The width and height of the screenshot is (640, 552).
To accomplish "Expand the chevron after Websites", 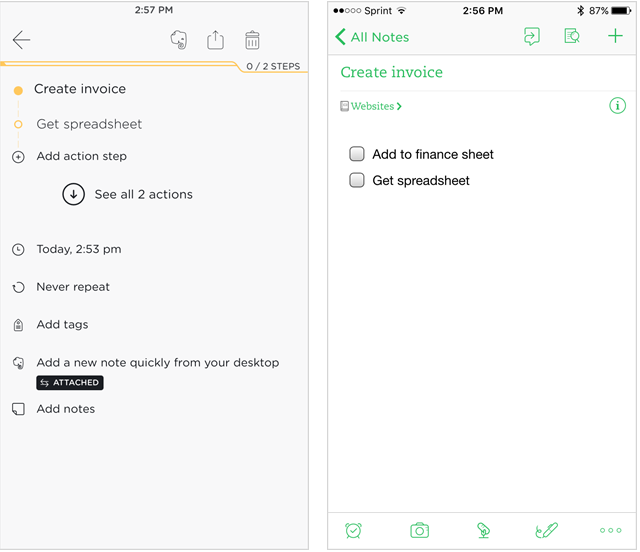I will click(399, 106).
